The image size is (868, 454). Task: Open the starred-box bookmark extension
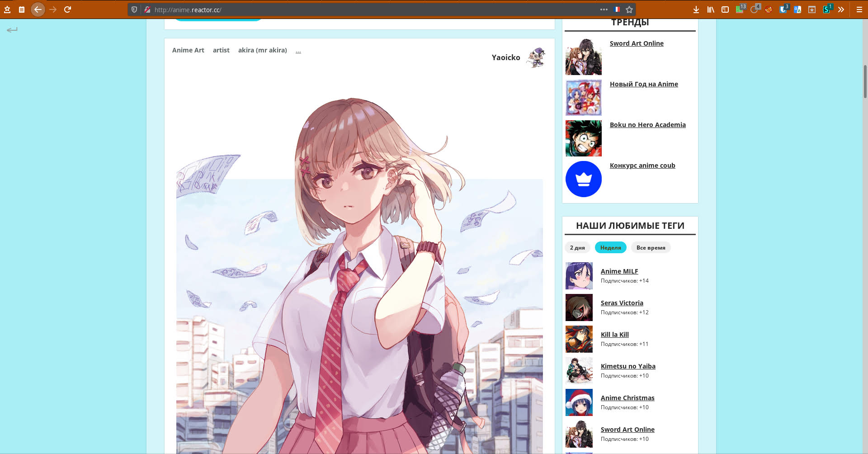[x=812, y=9]
